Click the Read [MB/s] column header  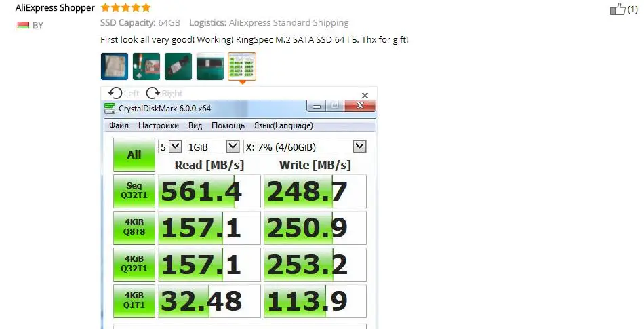(209, 165)
